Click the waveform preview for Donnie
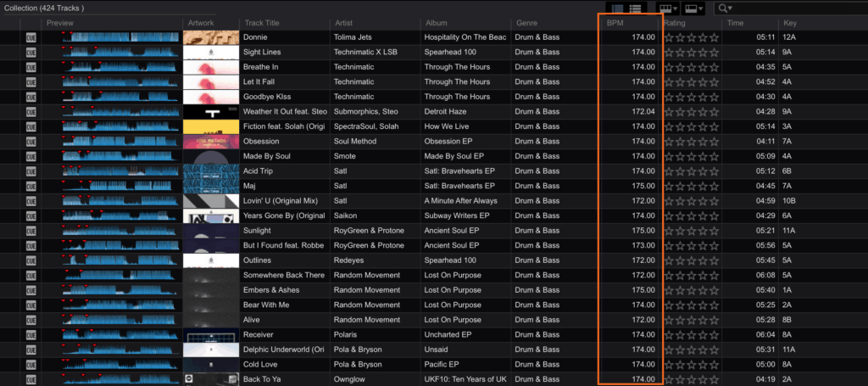 pos(121,37)
